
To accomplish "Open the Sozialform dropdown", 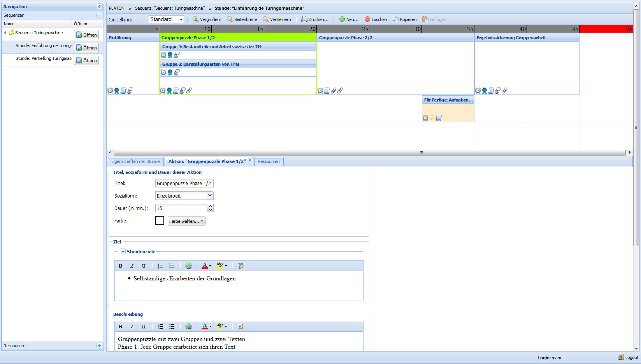I will point(210,196).
